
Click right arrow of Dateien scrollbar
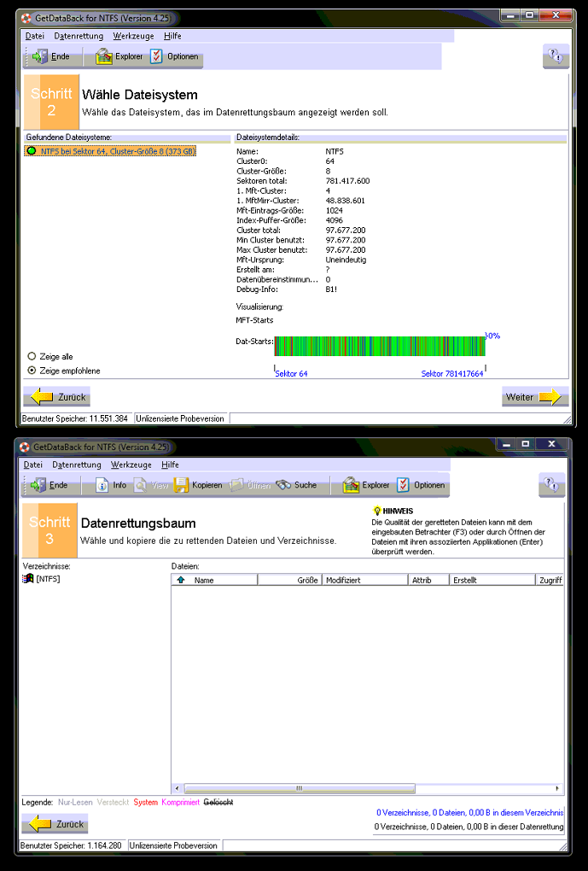[x=557, y=788]
